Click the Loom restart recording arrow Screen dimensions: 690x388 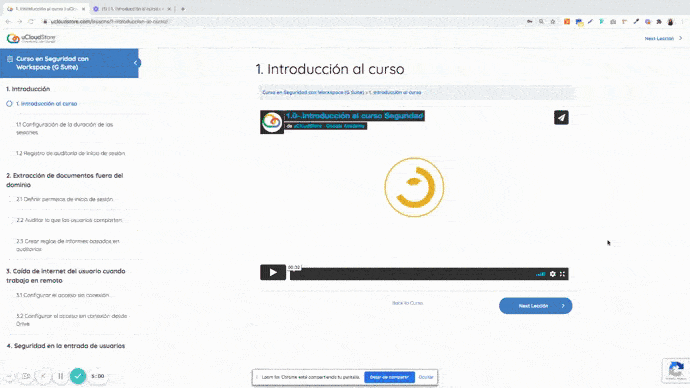pyautogui.click(x=43, y=376)
